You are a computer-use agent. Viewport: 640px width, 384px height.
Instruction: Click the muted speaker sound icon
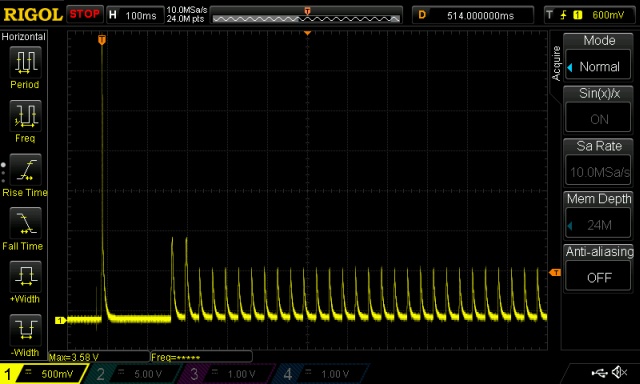pos(619,372)
